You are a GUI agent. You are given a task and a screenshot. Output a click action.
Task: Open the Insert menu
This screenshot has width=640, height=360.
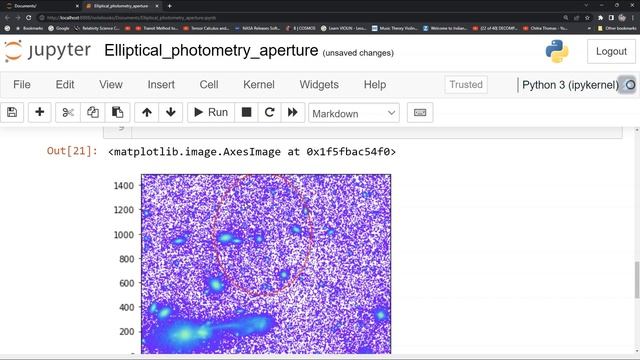pos(161,84)
